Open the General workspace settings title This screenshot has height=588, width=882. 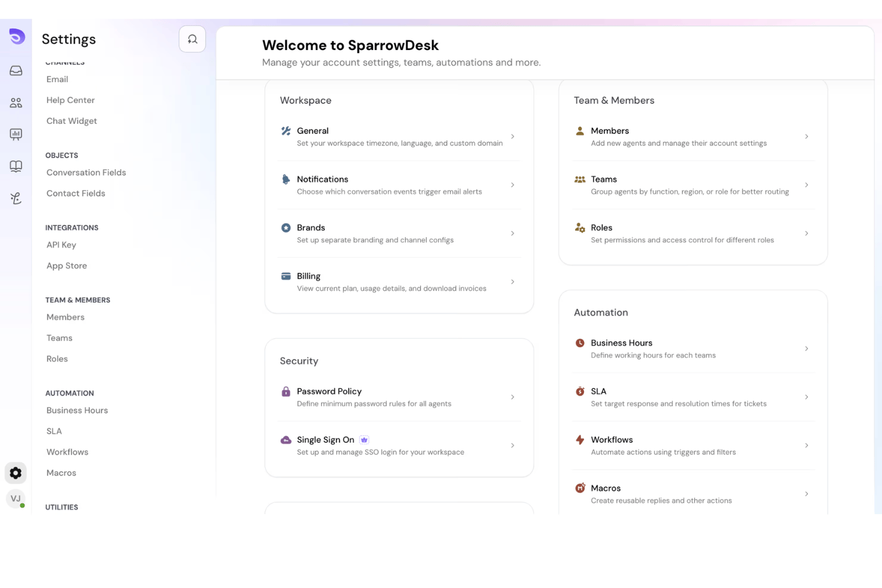point(313,131)
